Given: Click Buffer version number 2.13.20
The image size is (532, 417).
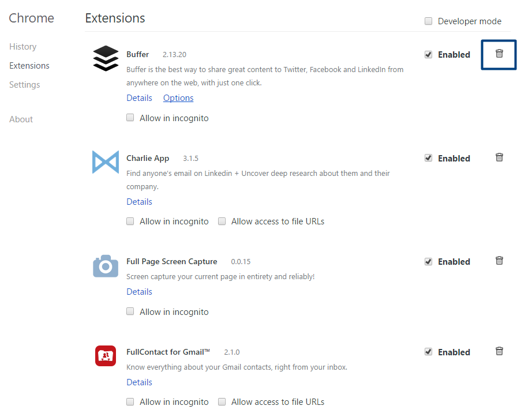Looking at the screenshot, I should [174, 55].
